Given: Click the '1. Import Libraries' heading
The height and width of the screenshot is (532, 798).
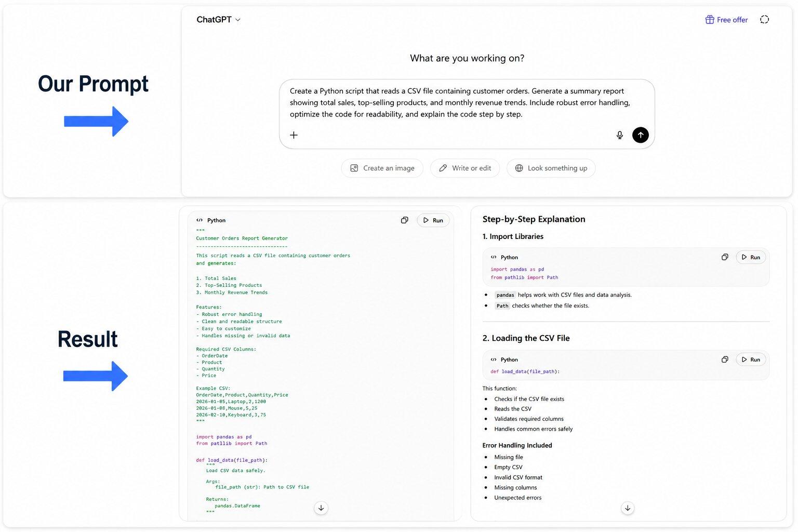Looking at the screenshot, I should (513, 236).
